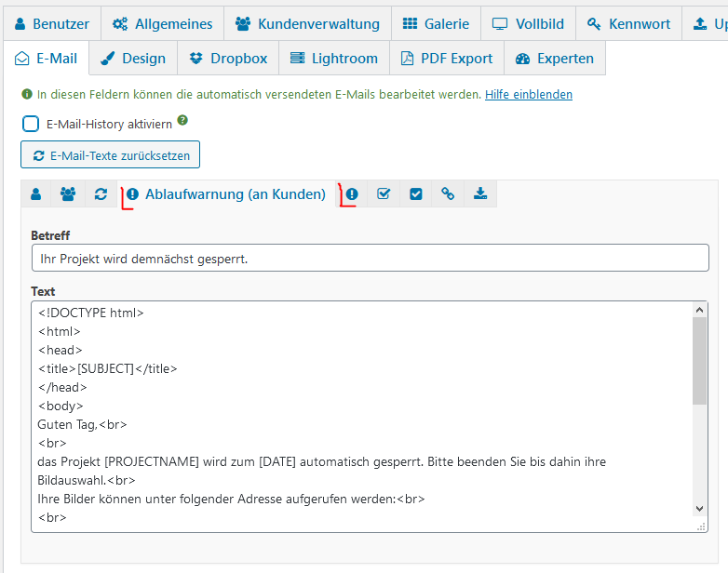The height and width of the screenshot is (573, 728).
Task: Enable the E-Mail-History aktivieren checkbox
Action: (31, 124)
